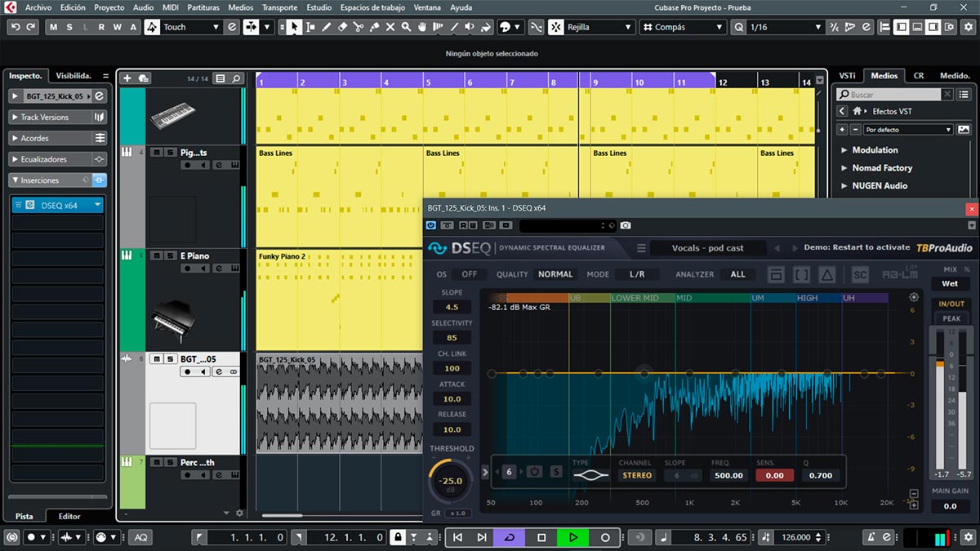Open the Transporte menu
This screenshot has width=980, height=551.
click(279, 7)
